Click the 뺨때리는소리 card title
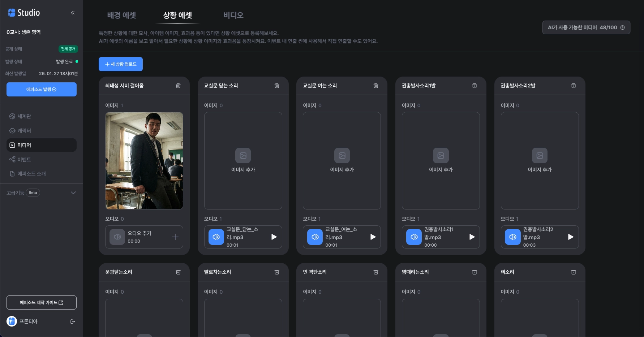This screenshot has width=644, height=337. 415,272
